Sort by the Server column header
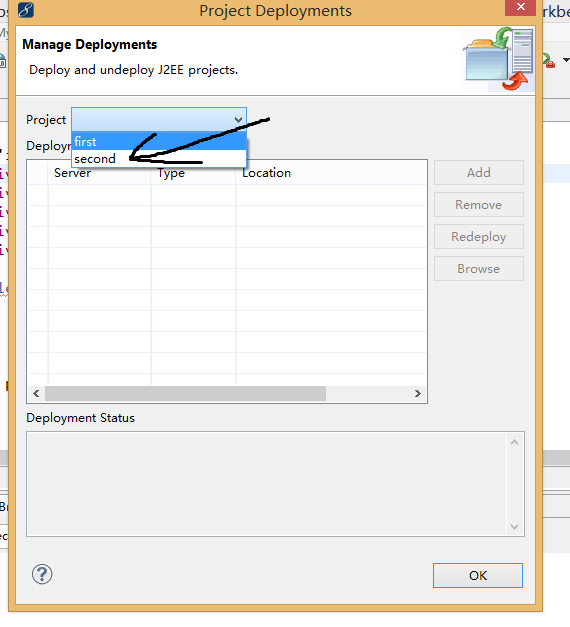Image resolution: width=570 pixels, height=627 pixels. pyautogui.click(x=99, y=173)
